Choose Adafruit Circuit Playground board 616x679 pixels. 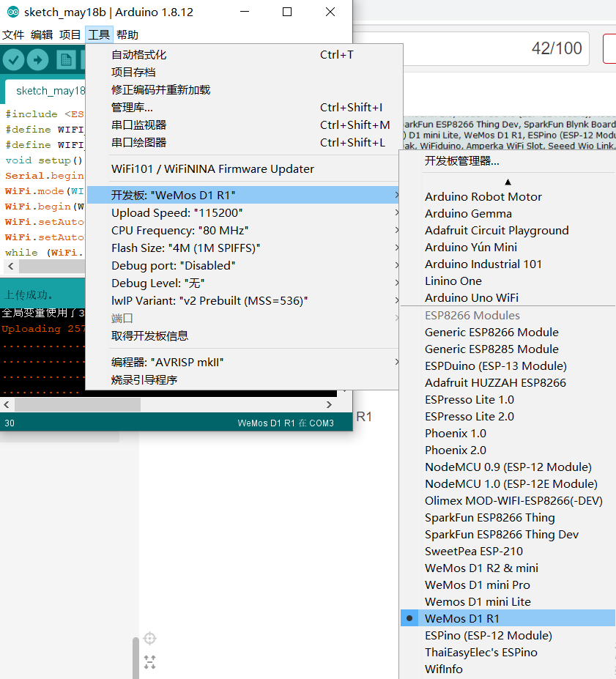[x=508, y=231]
